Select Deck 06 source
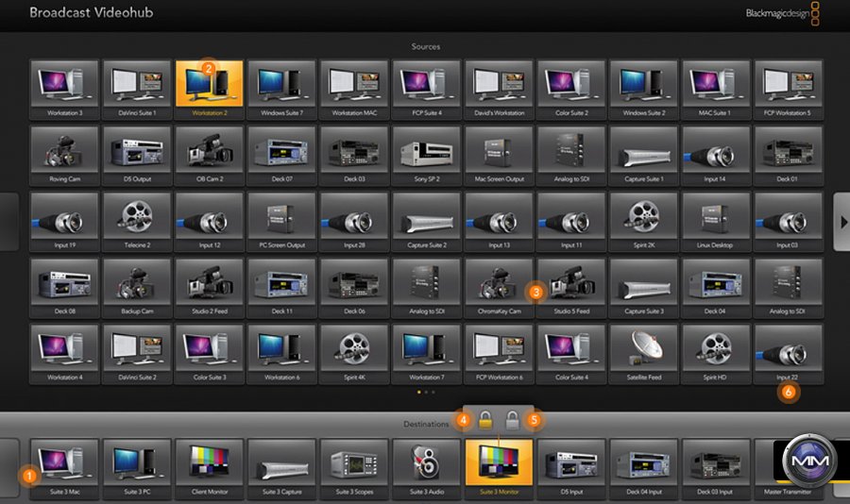This screenshot has height=504, width=850. point(354,288)
